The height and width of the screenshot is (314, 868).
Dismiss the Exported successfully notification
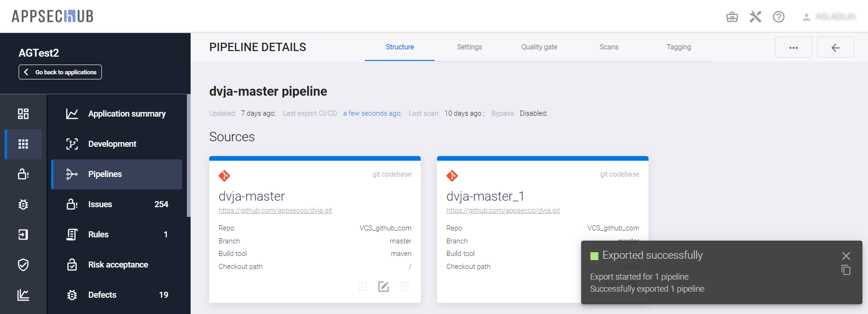click(846, 255)
